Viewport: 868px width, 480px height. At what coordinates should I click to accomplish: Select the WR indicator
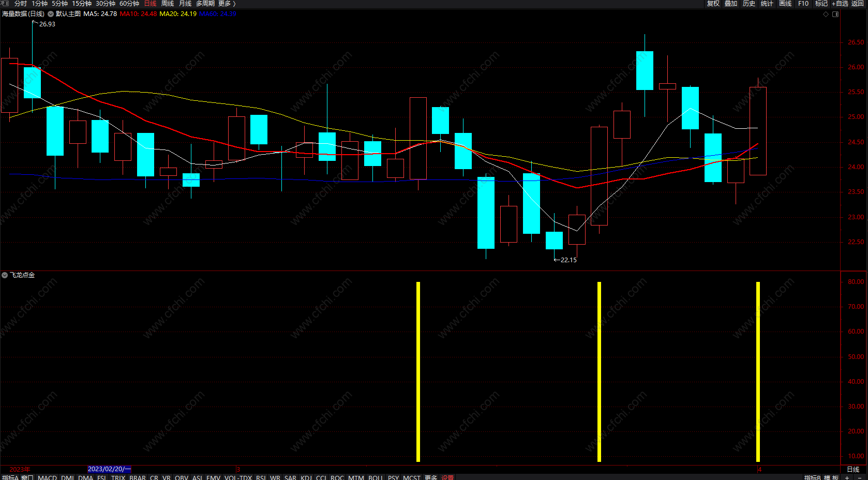pyautogui.click(x=275, y=477)
